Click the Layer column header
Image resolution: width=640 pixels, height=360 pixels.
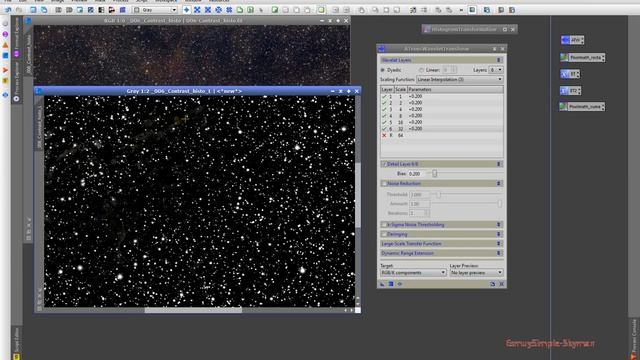tap(387, 89)
